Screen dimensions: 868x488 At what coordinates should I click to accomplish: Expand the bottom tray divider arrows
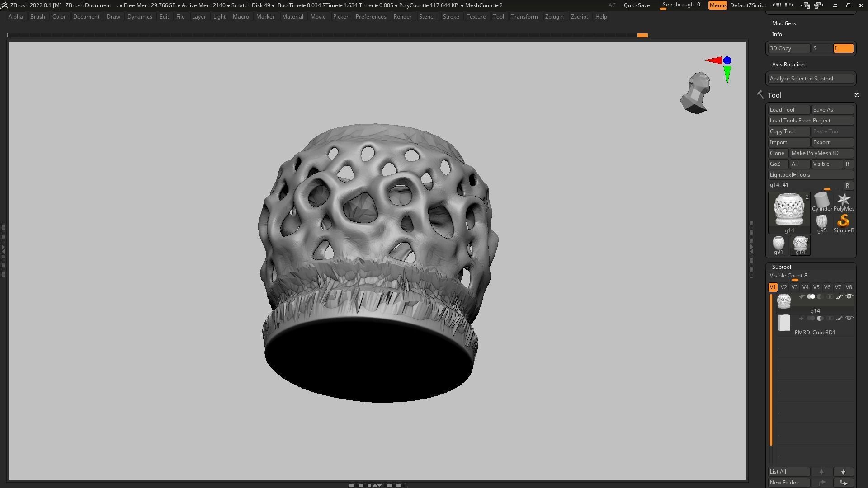tap(377, 485)
